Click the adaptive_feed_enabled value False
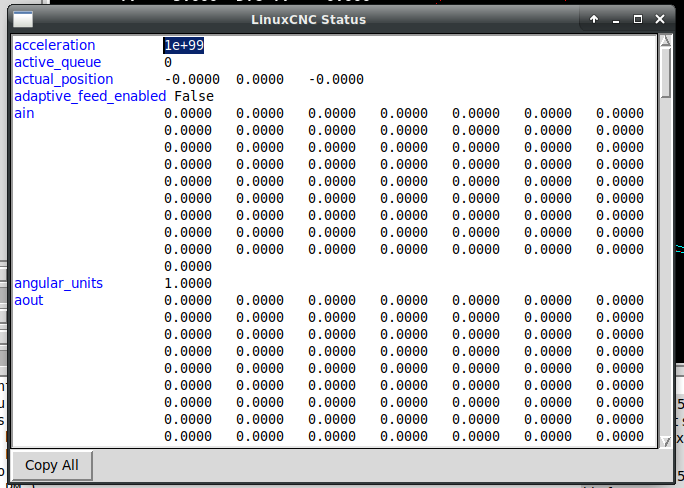This screenshot has height=488, width=684. (194, 96)
